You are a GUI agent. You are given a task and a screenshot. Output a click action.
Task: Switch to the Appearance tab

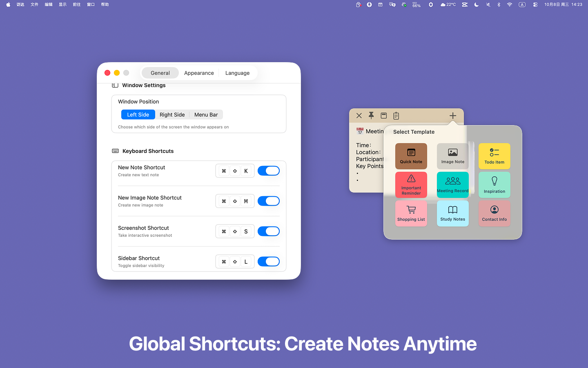(x=199, y=73)
